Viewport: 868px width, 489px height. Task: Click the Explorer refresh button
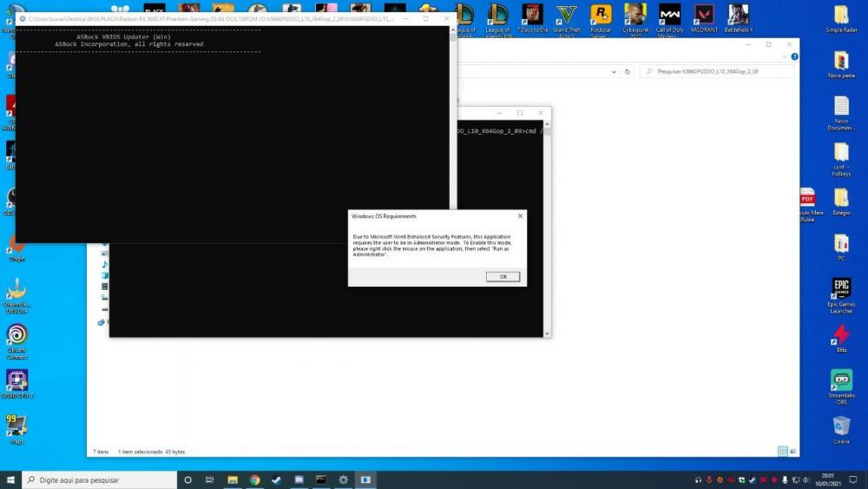click(628, 72)
